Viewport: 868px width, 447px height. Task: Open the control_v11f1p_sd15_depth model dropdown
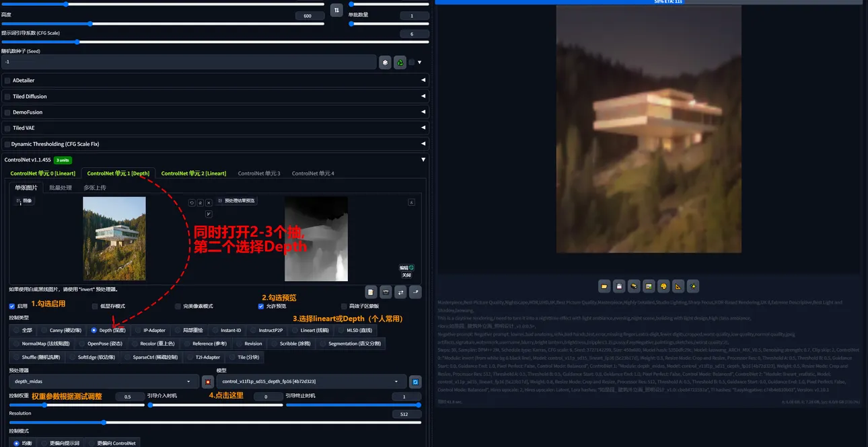[312, 381]
